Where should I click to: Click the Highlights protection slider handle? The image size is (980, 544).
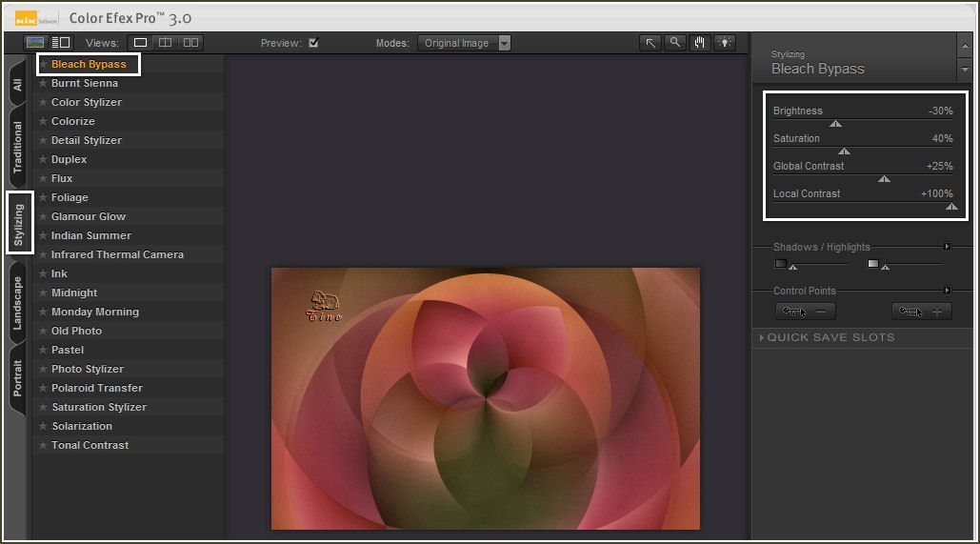tap(886, 267)
